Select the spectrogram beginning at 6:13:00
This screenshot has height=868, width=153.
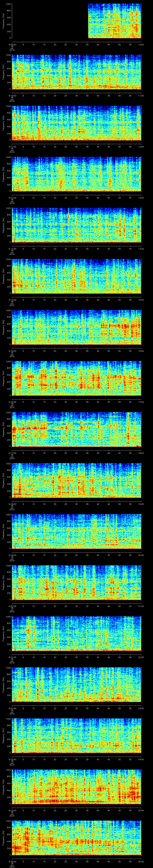click(x=77, y=225)
